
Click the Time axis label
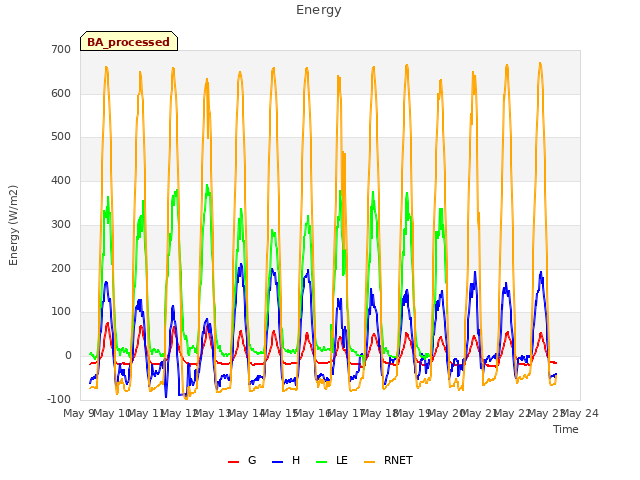[566, 429]
